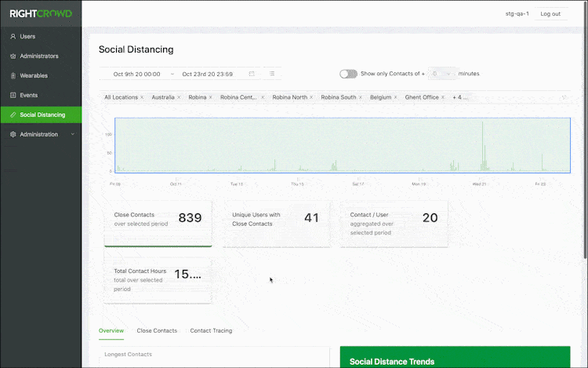Select the Overview tab
The image size is (588, 368).
click(x=111, y=330)
